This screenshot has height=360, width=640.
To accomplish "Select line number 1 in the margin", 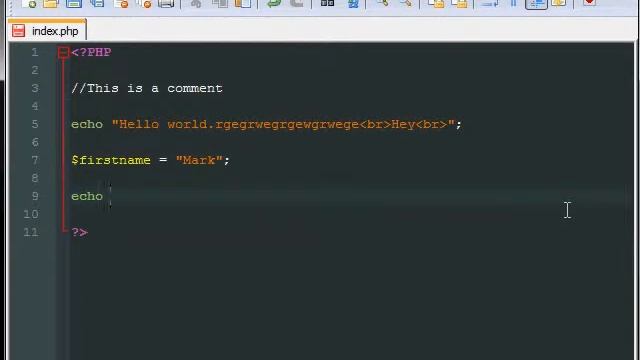I will coord(35,52).
